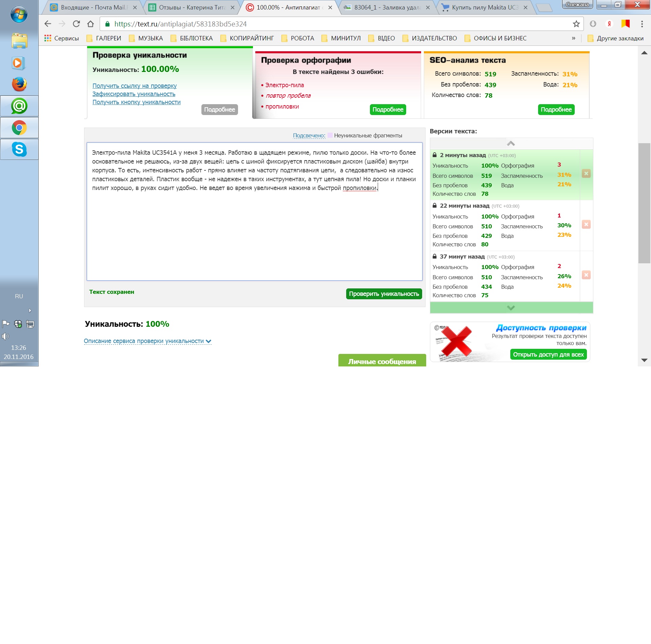Click the bookmark star icon in address bar
This screenshot has width=651, height=644.
click(x=576, y=24)
